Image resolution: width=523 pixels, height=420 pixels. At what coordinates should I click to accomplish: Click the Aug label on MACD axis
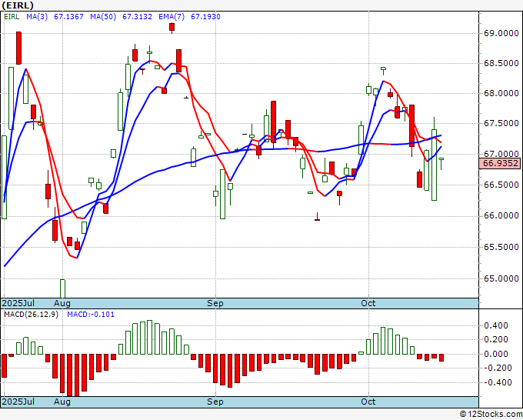(62, 402)
